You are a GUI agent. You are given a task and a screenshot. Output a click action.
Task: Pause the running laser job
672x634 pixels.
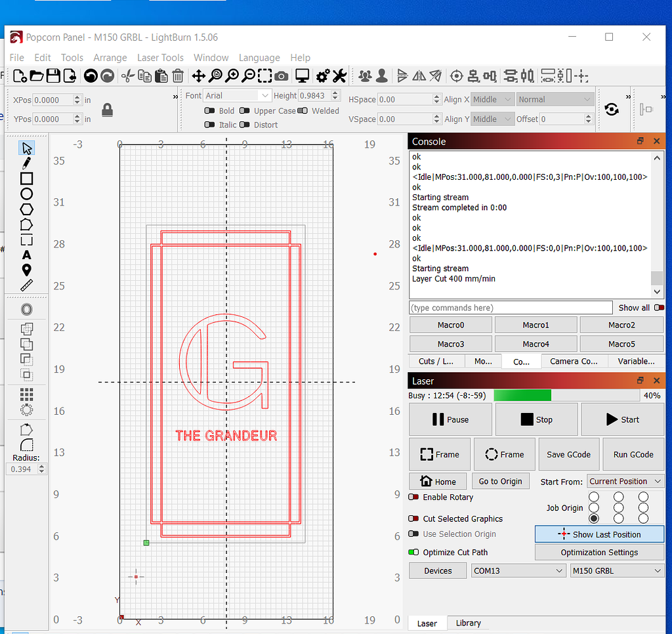(x=450, y=420)
